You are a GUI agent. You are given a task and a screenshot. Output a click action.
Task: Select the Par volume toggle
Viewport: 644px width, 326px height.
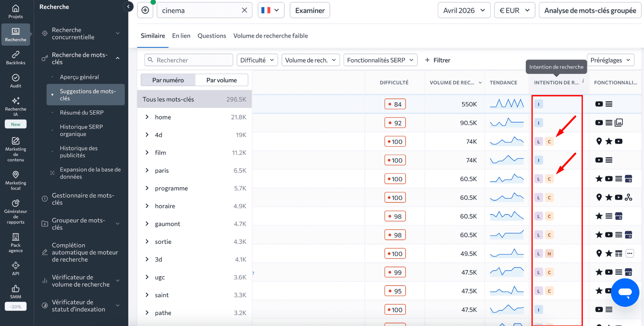(x=221, y=80)
